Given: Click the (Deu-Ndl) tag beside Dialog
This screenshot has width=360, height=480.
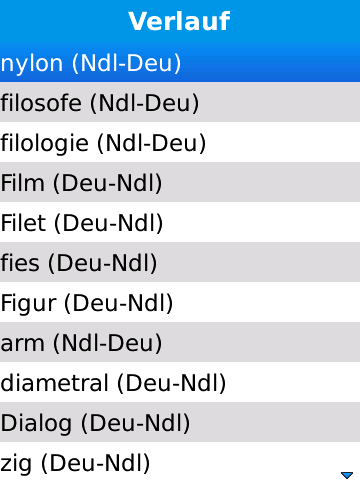Looking at the screenshot, I should [136, 423].
